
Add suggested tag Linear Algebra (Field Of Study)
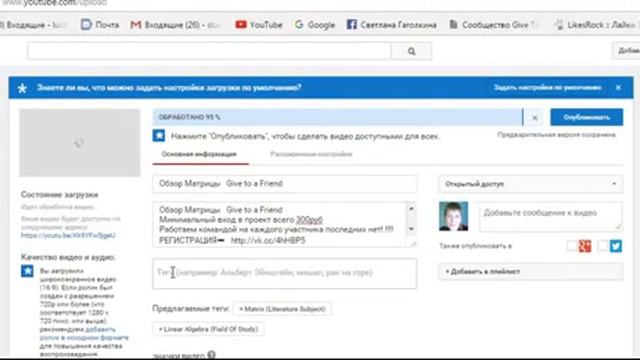208,329
